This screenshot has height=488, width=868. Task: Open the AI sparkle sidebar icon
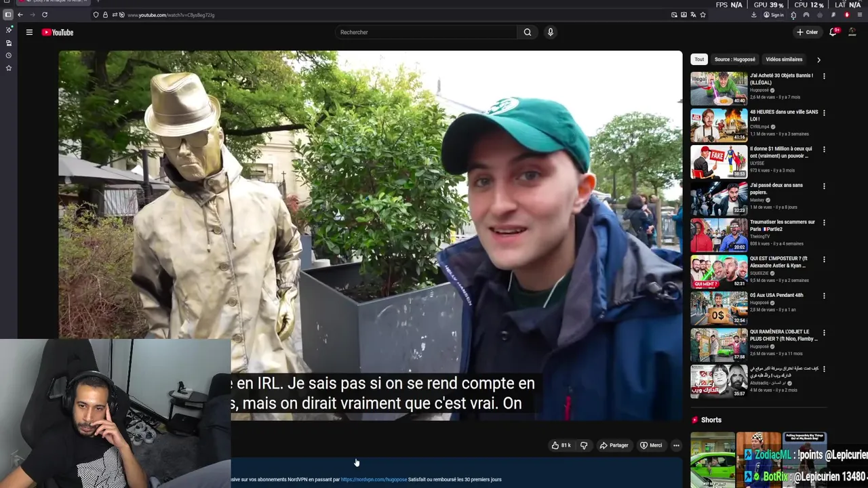pos(9,30)
